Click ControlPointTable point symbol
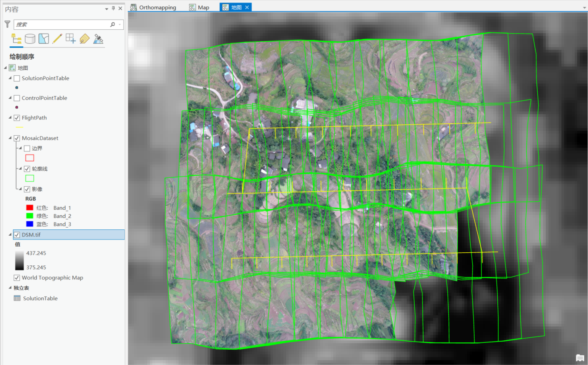 17,107
